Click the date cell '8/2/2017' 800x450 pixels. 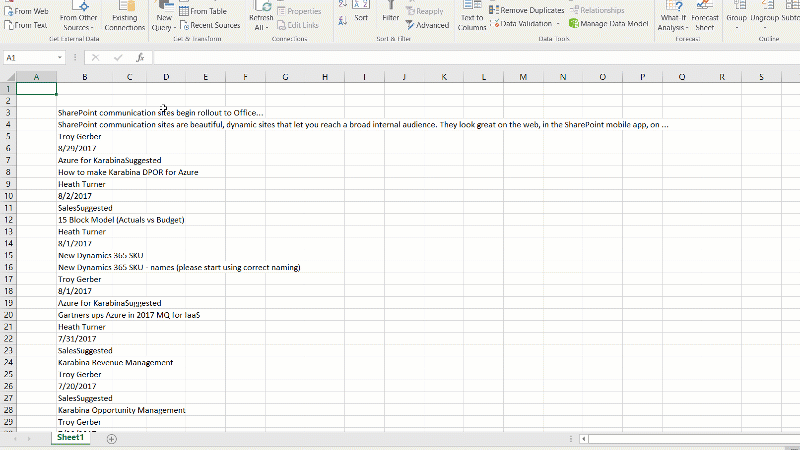75,196
